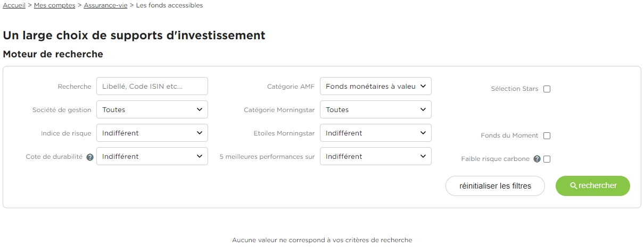Click the réinitialiser les filtres button

click(x=496, y=186)
